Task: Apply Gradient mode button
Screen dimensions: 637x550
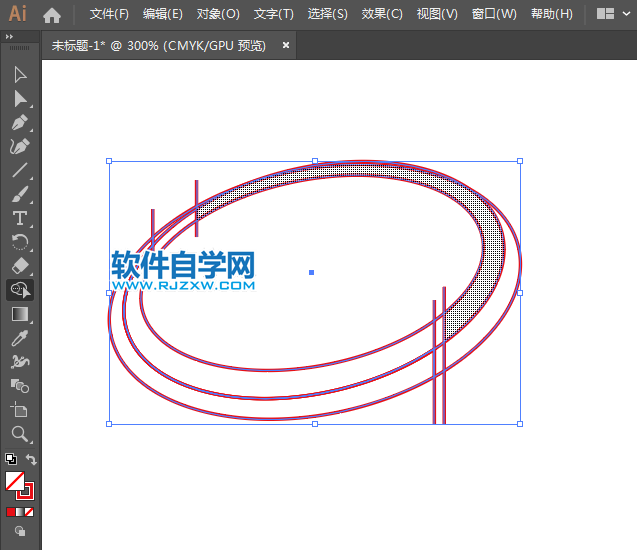Action: pyautogui.click(x=20, y=512)
